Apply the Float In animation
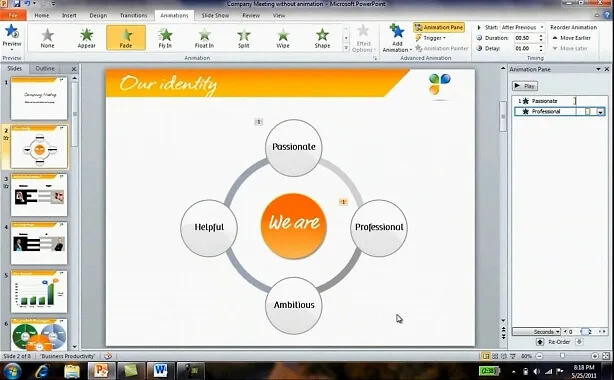614x380 pixels. (204, 38)
